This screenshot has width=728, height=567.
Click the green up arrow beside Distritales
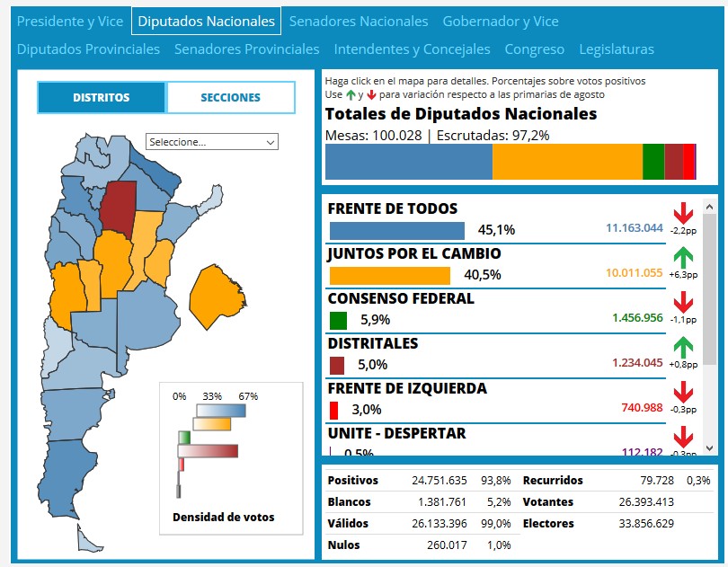(683, 348)
